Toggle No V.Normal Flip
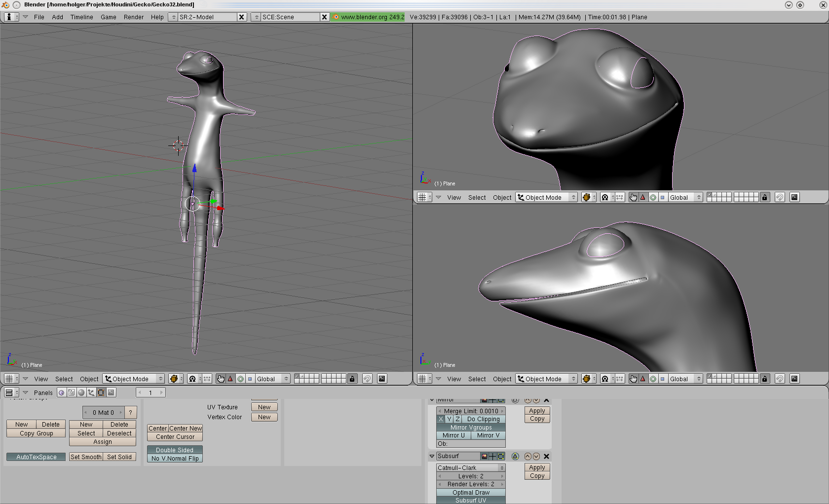This screenshot has width=829, height=504. [x=175, y=459]
